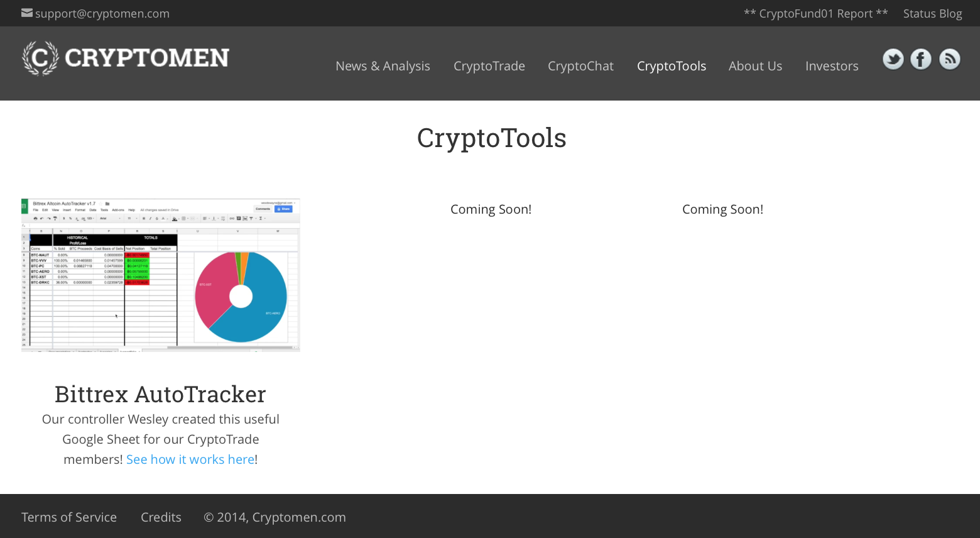Viewport: 980px width, 538px height.
Task: Open the News & Analysis menu
Action: coord(383,66)
